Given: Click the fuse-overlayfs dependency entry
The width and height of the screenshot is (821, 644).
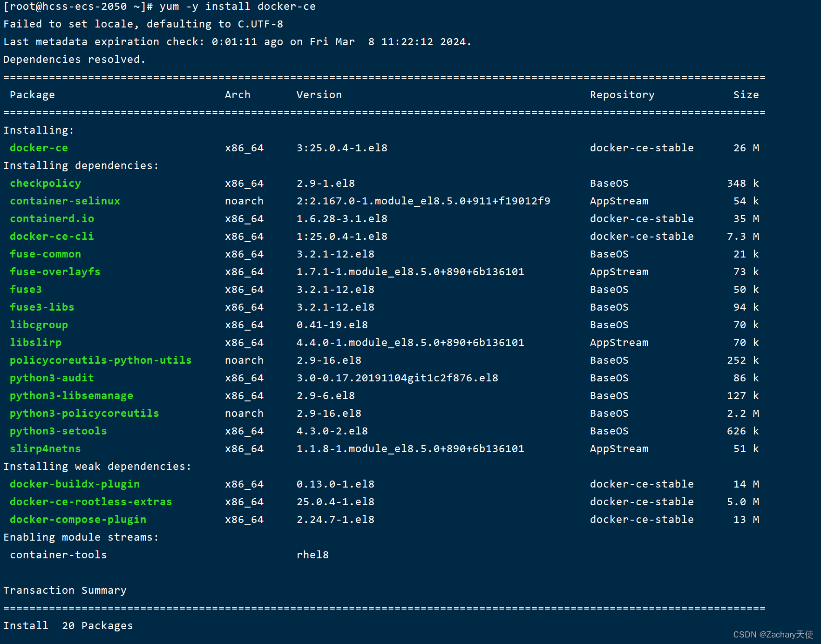Looking at the screenshot, I should tap(54, 271).
